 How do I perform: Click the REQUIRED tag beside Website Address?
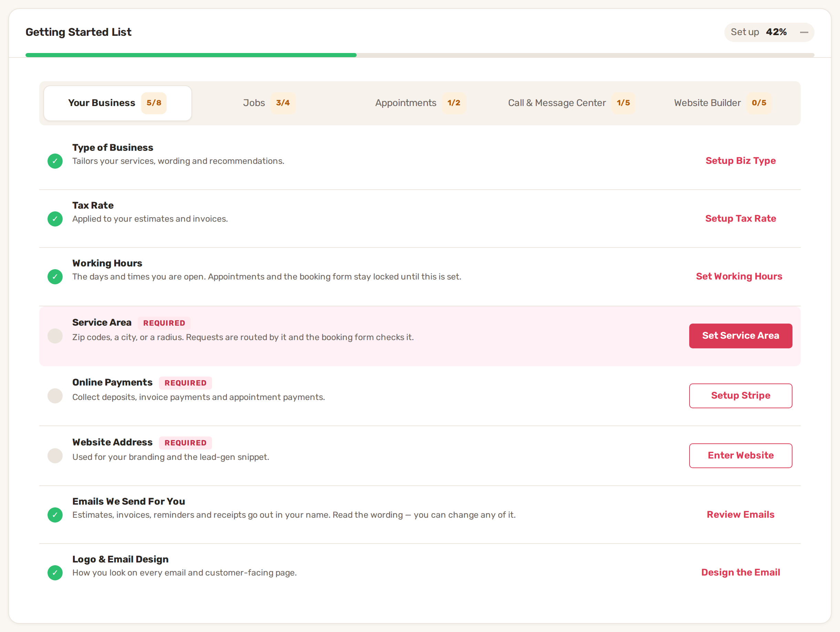coord(185,443)
